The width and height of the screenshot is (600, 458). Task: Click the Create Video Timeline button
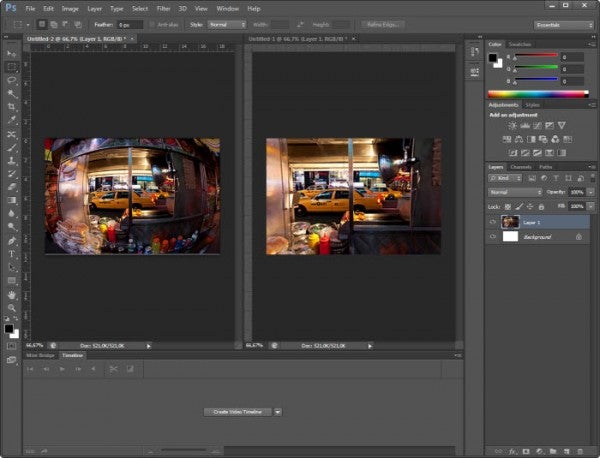237,411
